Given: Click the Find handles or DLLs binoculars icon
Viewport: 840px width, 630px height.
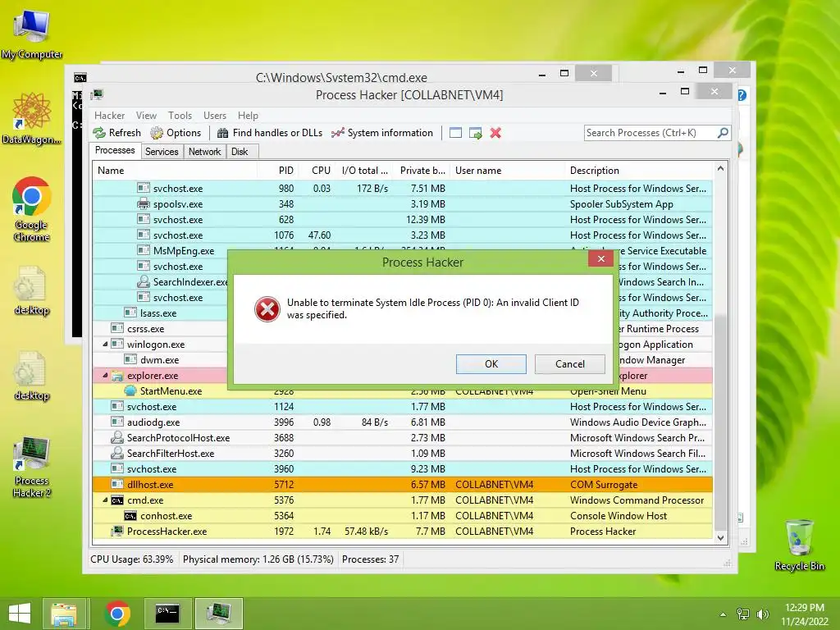Looking at the screenshot, I should (x=223, y=133).
